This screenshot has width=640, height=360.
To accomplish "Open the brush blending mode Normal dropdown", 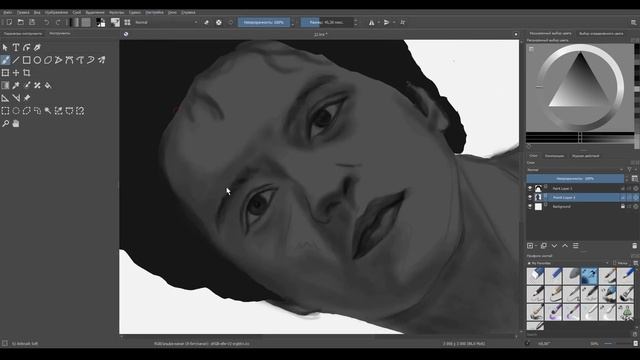I will click(166, 22).
